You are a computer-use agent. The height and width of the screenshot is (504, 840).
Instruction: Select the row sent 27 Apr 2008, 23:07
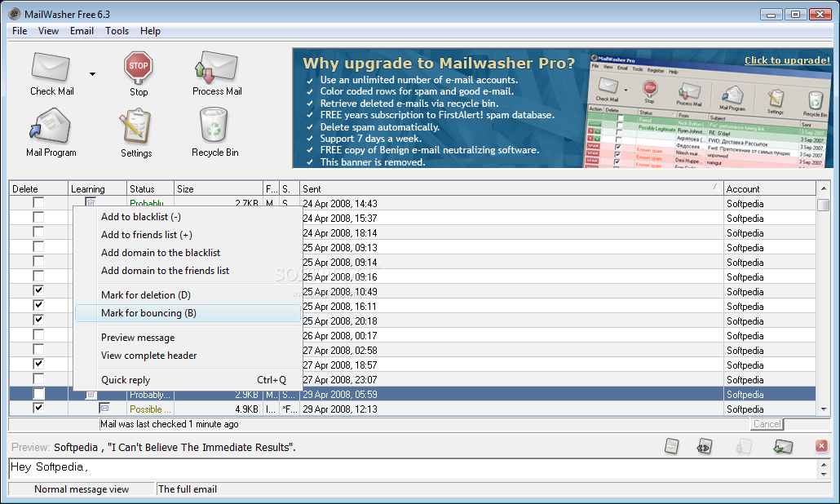[413, 380]
